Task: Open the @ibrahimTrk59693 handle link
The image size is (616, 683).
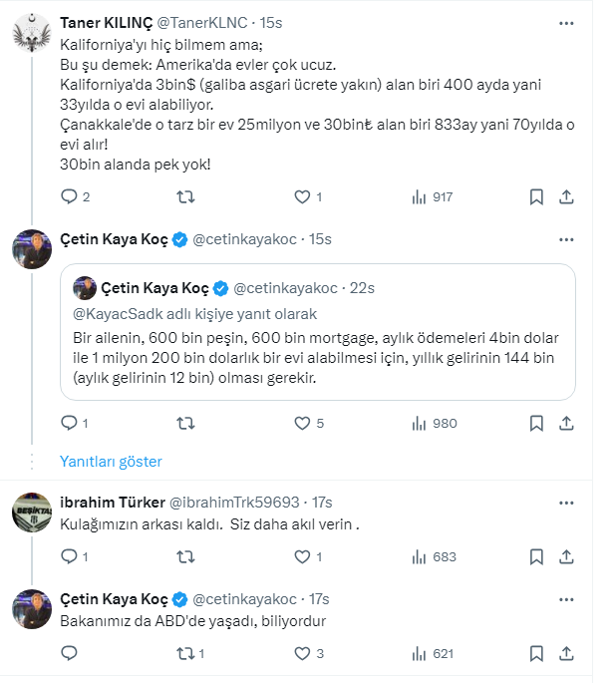Action: point(236,502)
